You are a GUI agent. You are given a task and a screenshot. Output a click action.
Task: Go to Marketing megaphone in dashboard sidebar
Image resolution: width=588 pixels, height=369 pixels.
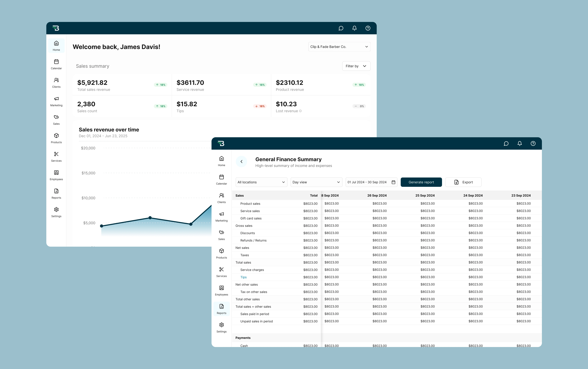click(x=56, y=101)
